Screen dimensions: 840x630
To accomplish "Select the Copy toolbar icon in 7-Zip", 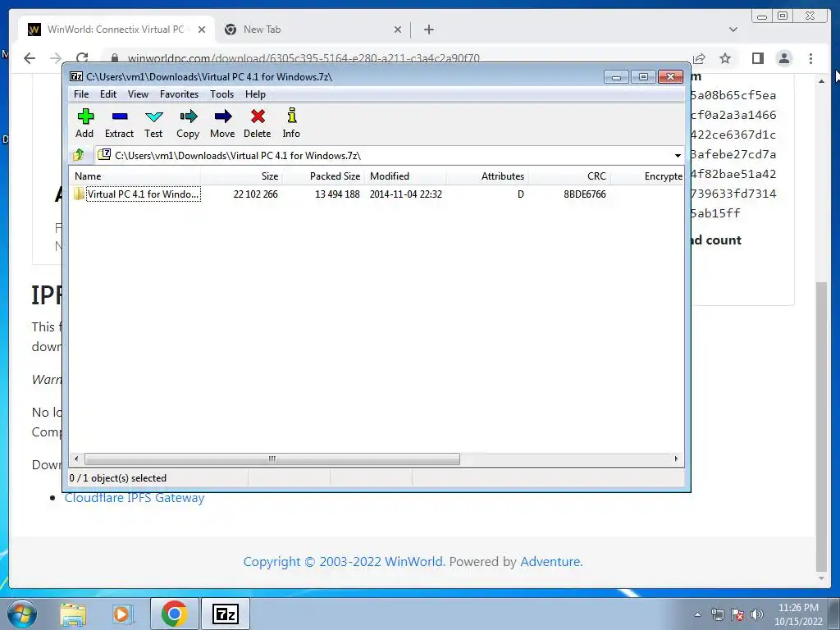I will tap(188, 123).
